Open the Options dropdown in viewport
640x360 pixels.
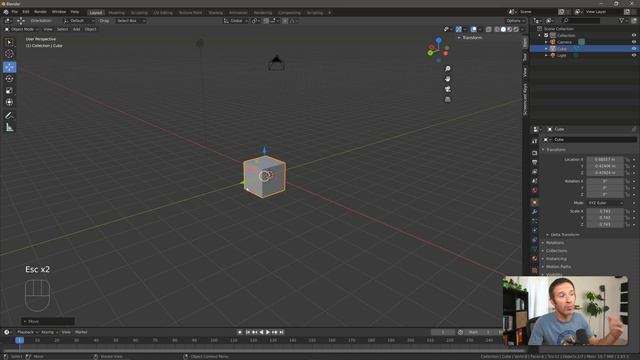[x=515, y=21]
